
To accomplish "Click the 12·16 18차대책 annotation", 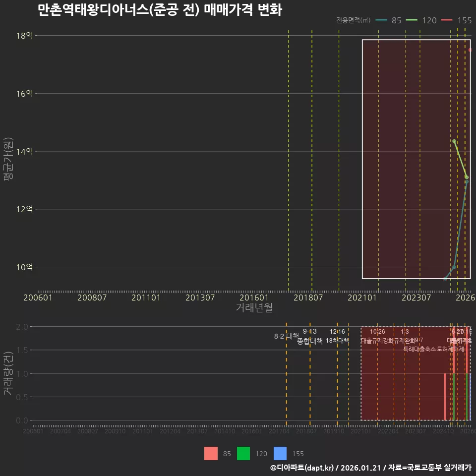I will point(337,336).
